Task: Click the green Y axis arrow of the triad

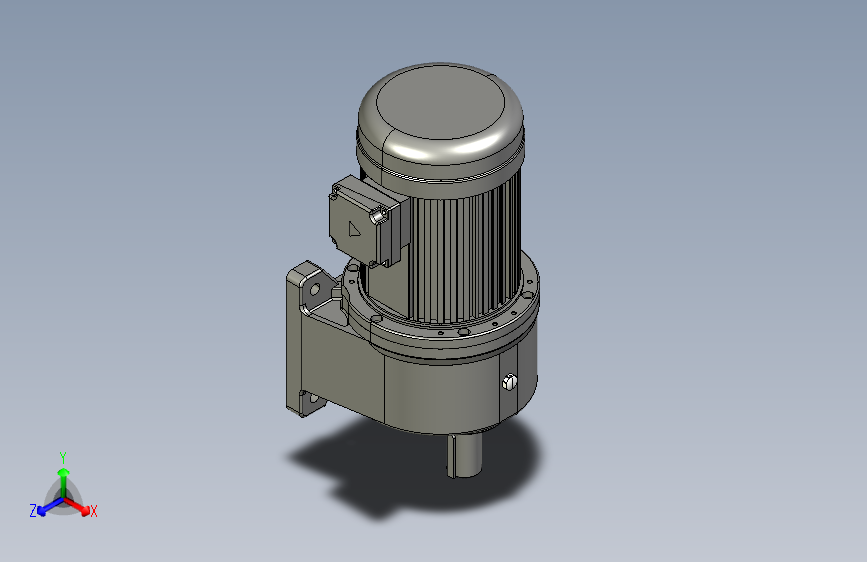Action: point(64,482)
